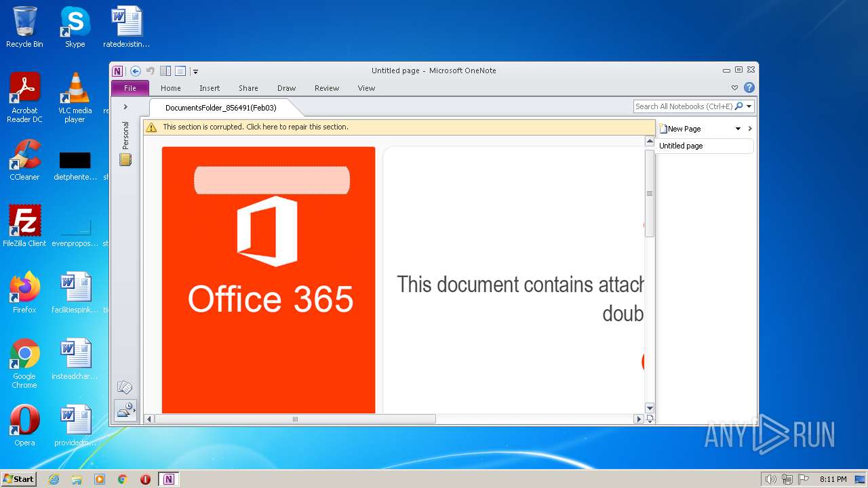
Task: Click vertical scrollbar down arrow
Action: click(649, 408)
